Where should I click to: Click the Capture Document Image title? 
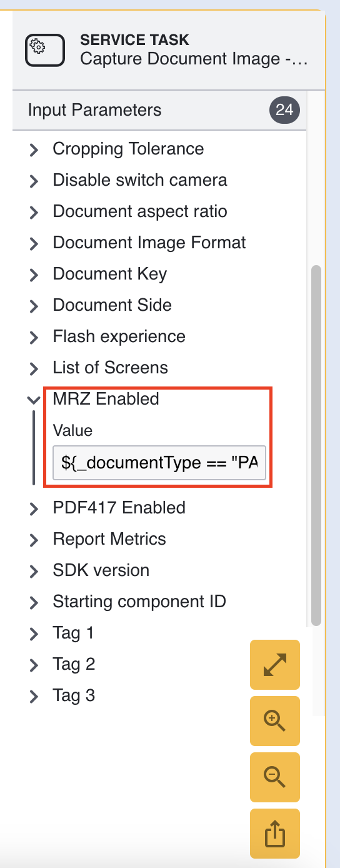point(194,60)
